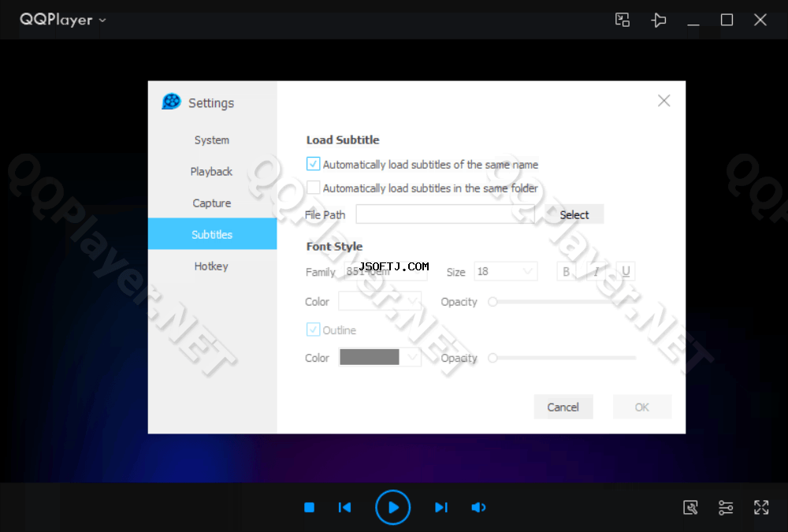Click OK to confirm settings
The width and height of the screenshot is (788, 532).
(641, 407)
